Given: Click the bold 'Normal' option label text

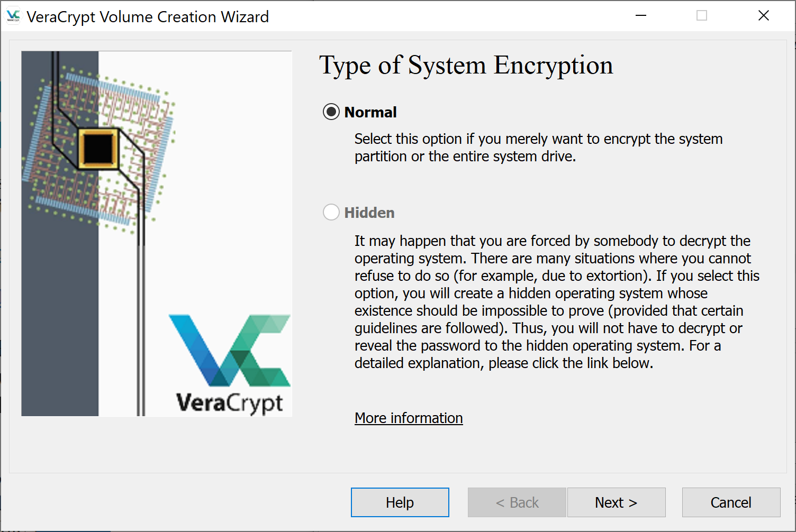Looking at the screenshot, I should click(x=370, y=112).
